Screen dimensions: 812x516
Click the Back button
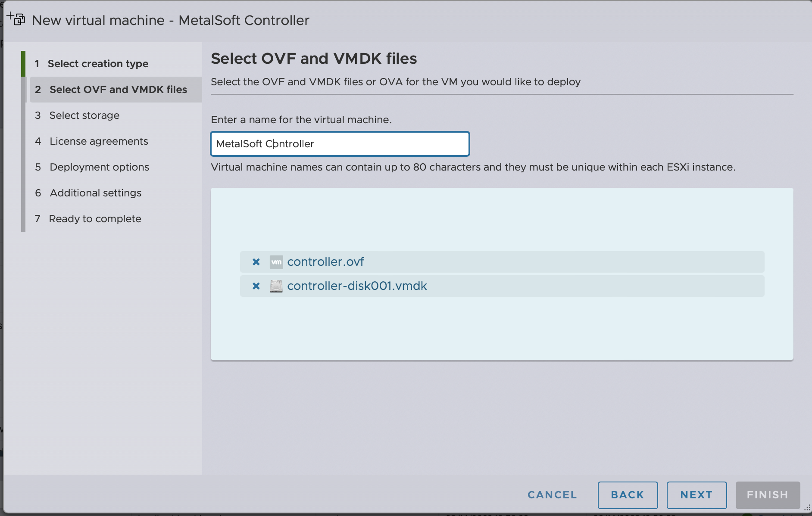[628, 495]
